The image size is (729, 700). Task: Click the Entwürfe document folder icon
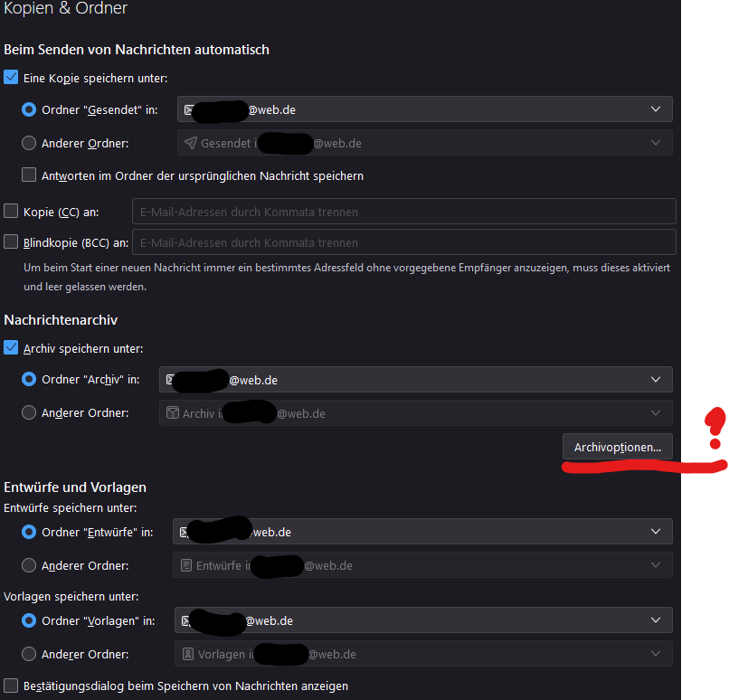186,565
